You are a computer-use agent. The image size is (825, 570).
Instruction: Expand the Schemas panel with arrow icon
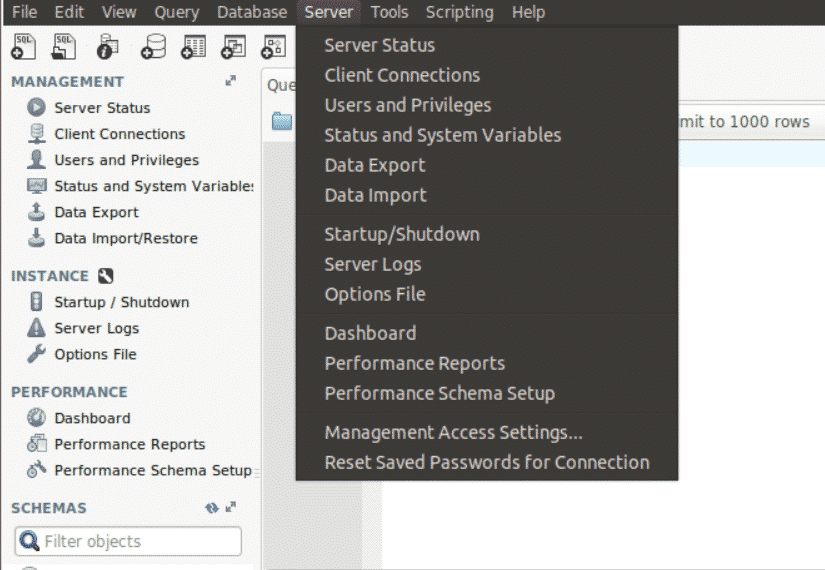tap(231, 508)
